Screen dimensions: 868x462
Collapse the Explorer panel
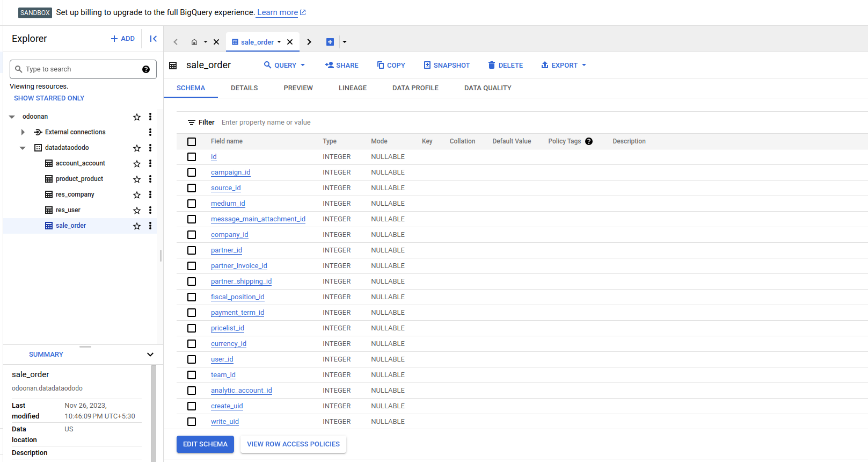click(x=153, y=39)
